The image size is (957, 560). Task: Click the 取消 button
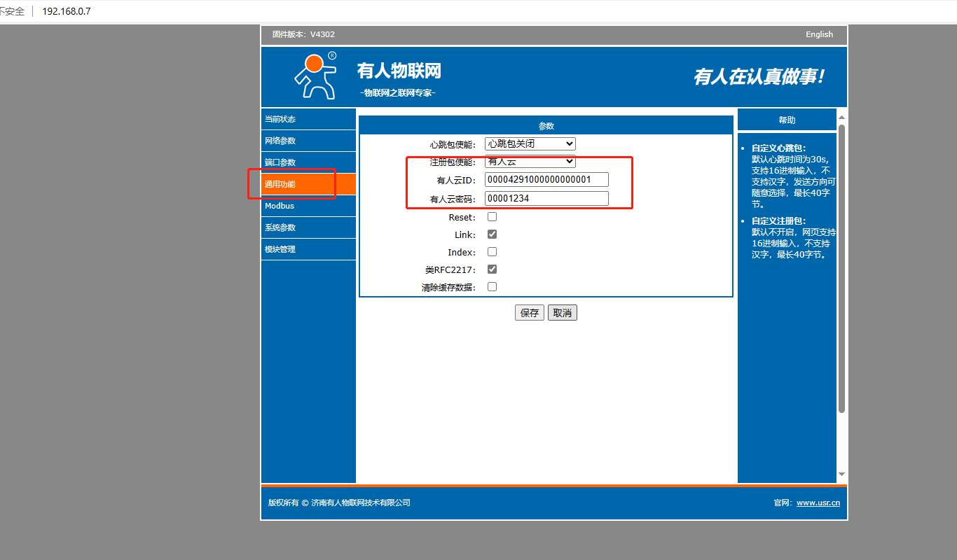pos(563,313)
